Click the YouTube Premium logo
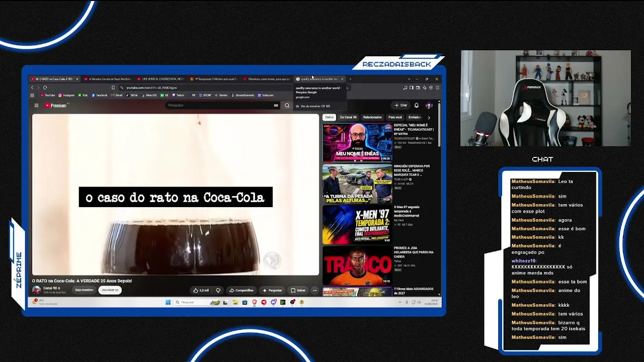The width and height of the screenshot is (644, 362). click(55, 106)
